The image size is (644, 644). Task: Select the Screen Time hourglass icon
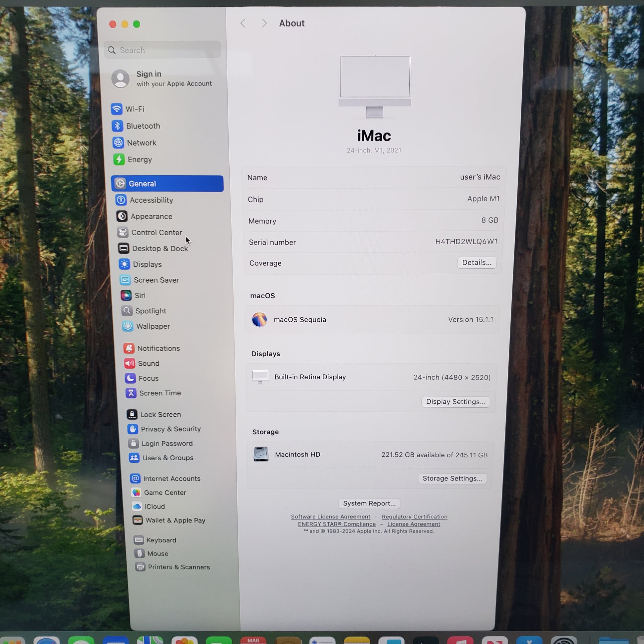[131, 393]
